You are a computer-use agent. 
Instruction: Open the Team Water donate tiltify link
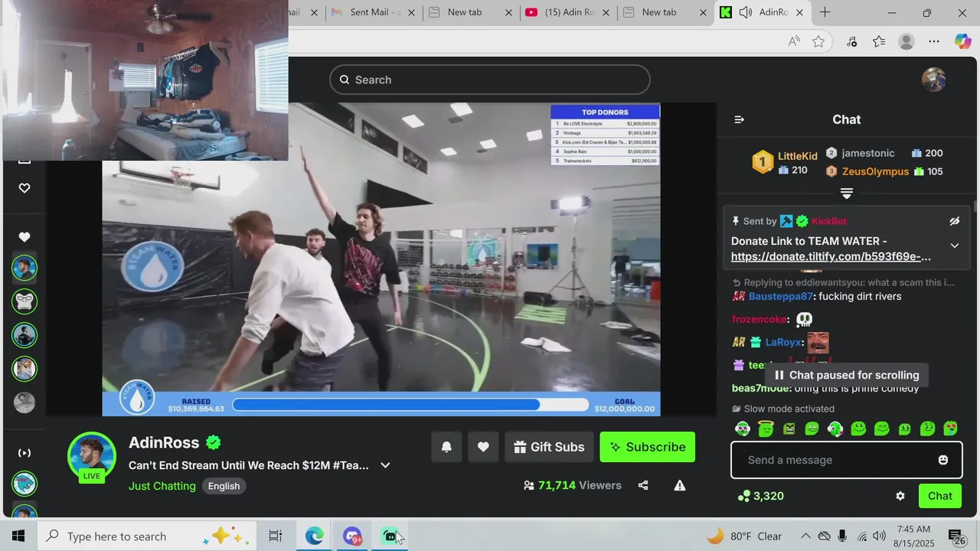pos(831,256)
